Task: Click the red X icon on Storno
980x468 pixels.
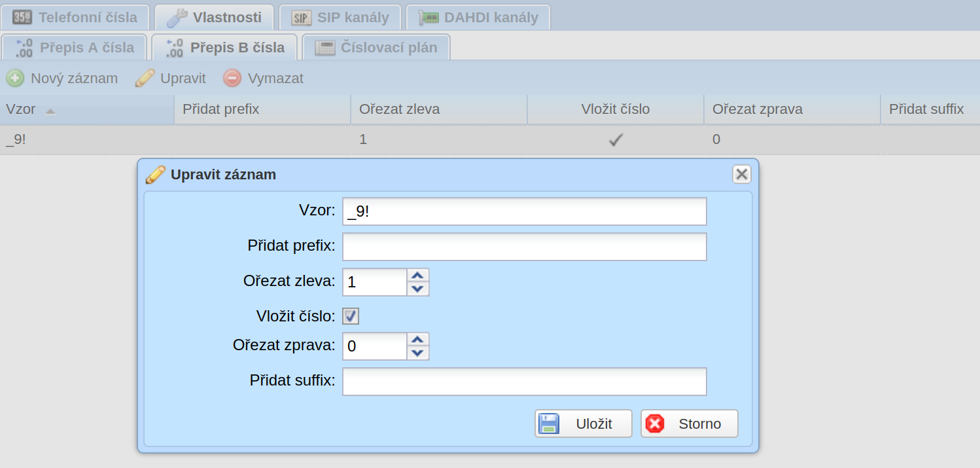Action: click(x=654, y=423)
